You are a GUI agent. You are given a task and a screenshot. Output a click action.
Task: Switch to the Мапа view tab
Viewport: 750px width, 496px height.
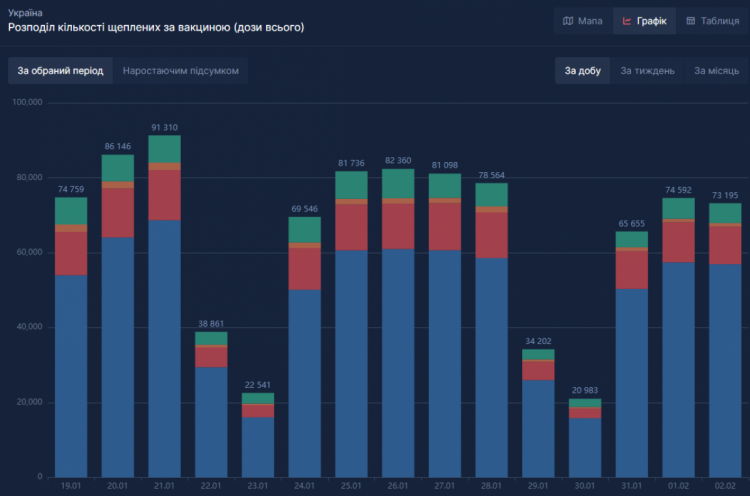pos(582,21)
